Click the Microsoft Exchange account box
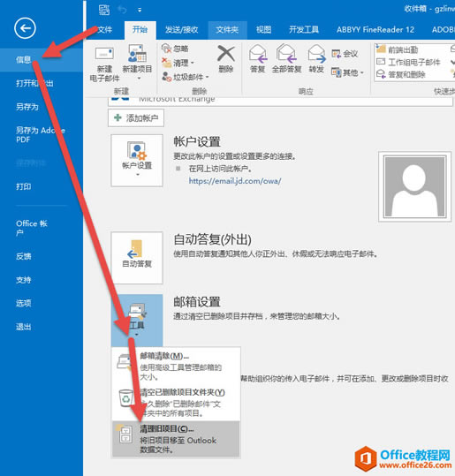Image resolution: width=455 pixels, height=476 pixels. pos(280,102)
